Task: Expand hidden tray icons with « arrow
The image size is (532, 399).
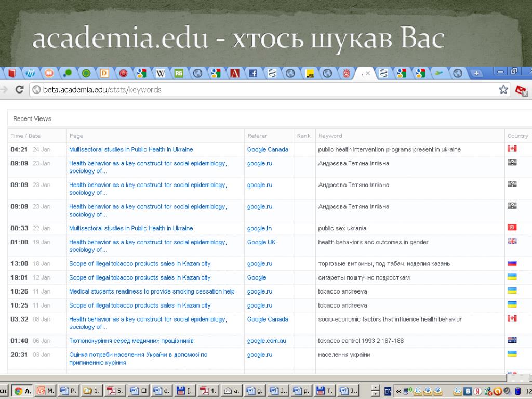Action: (x=398, y=392)
